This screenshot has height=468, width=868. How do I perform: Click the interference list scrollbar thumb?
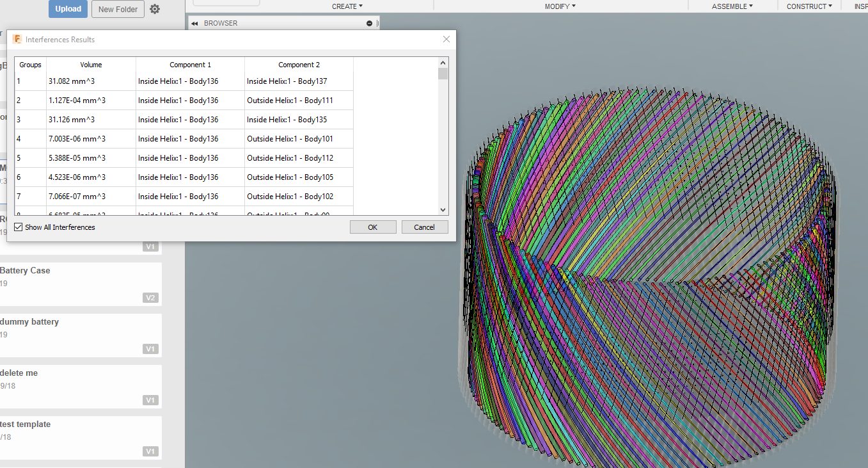tap(443, 74)
